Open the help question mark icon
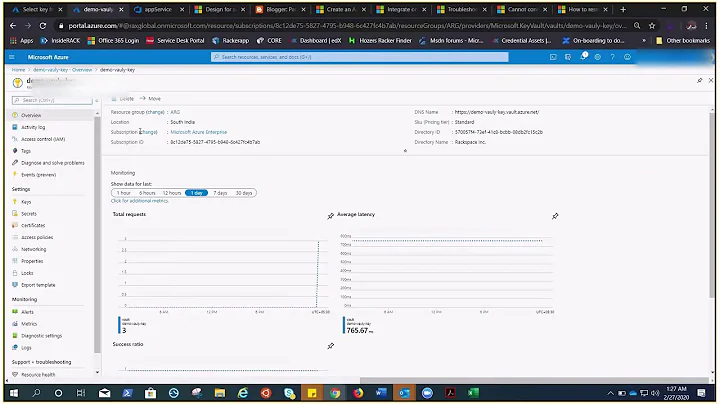Image resolution: width=720 pixels, height=404 pixels. click(x=612, y=57)
